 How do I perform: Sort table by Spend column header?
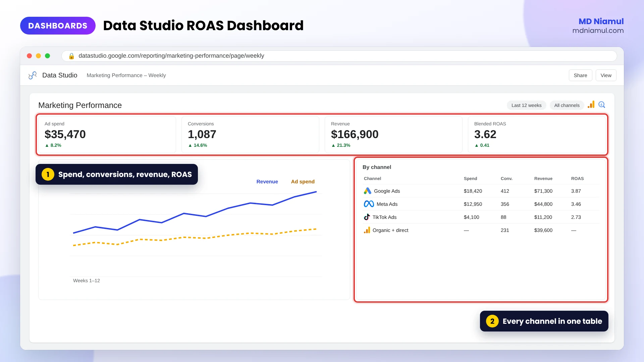click(470, 179)
